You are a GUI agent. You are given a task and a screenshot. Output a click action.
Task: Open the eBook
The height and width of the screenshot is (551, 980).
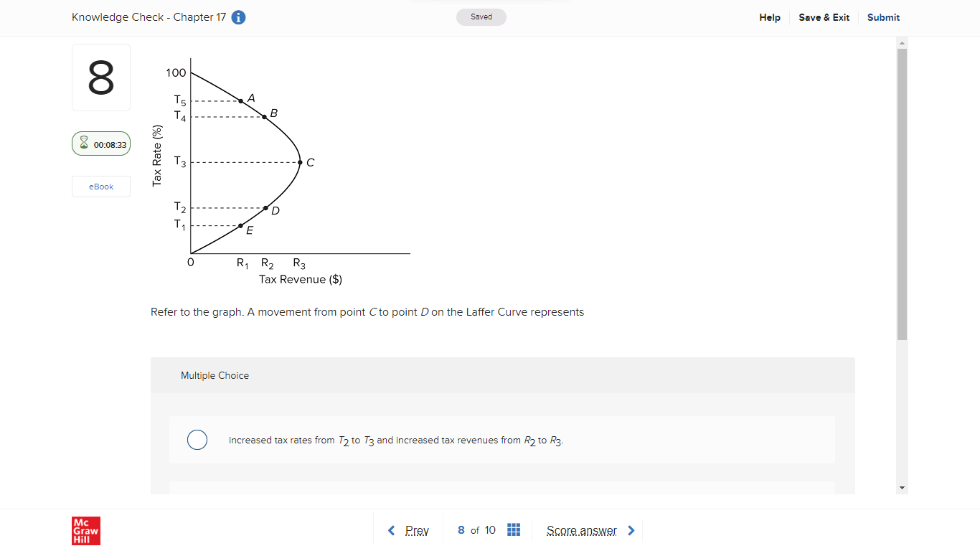(x=101, y=187)
